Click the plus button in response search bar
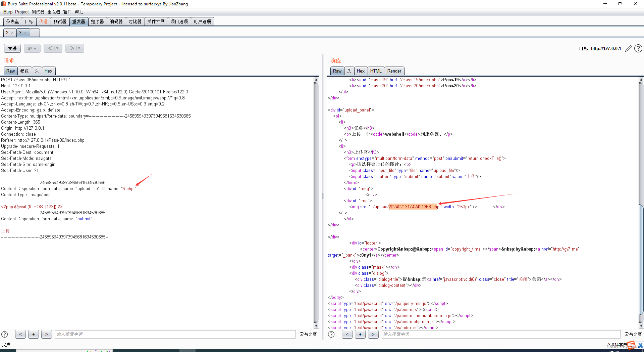This screenshot has height=352, width=644. (360, 334)
